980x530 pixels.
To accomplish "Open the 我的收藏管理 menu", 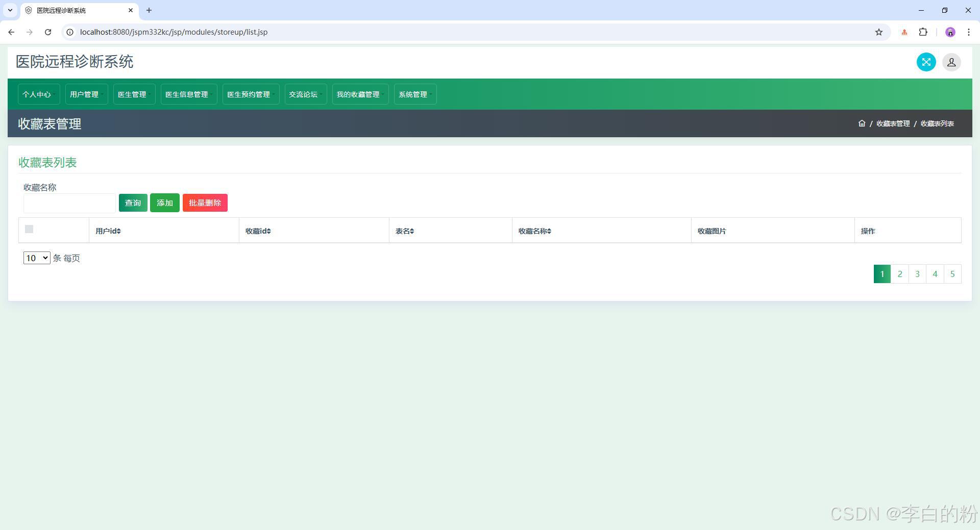I will pyautogui.click(x=360, y=94).
